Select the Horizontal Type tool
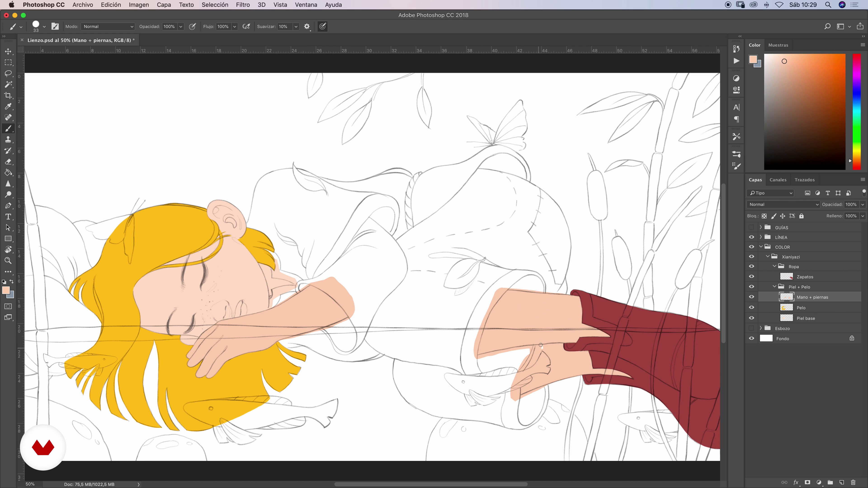The width and height of the screenshot is (868, 488). pos(8,217)
